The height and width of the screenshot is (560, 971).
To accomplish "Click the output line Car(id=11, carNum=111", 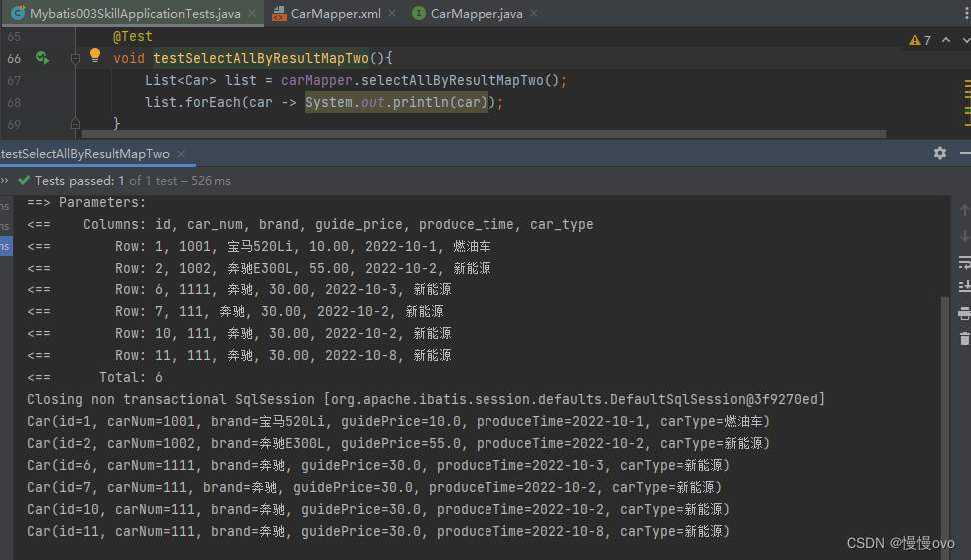I will tap(379, 531).
